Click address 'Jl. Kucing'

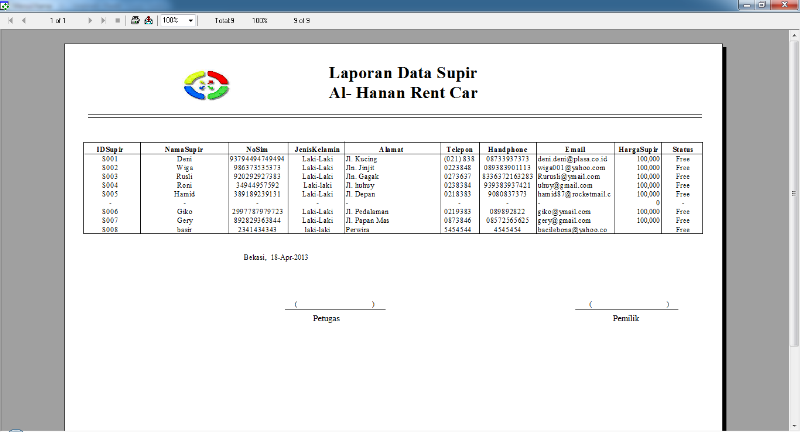coord(361,159)
